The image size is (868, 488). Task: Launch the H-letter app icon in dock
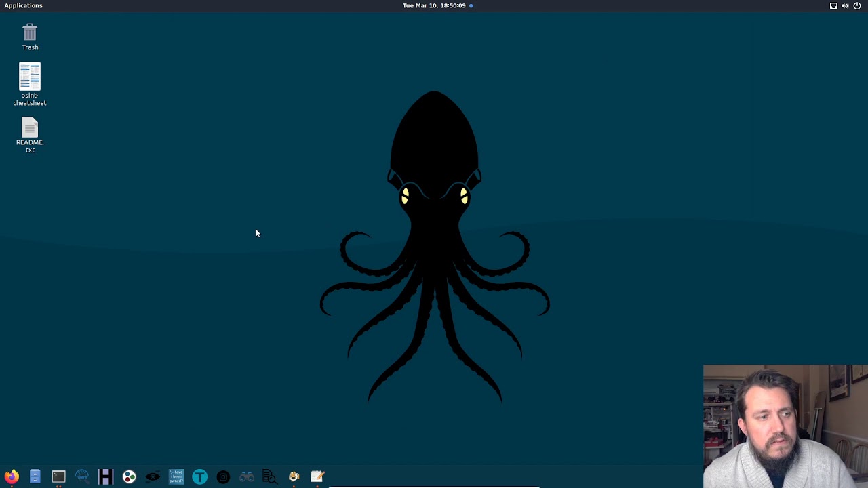tap(105, 476)
